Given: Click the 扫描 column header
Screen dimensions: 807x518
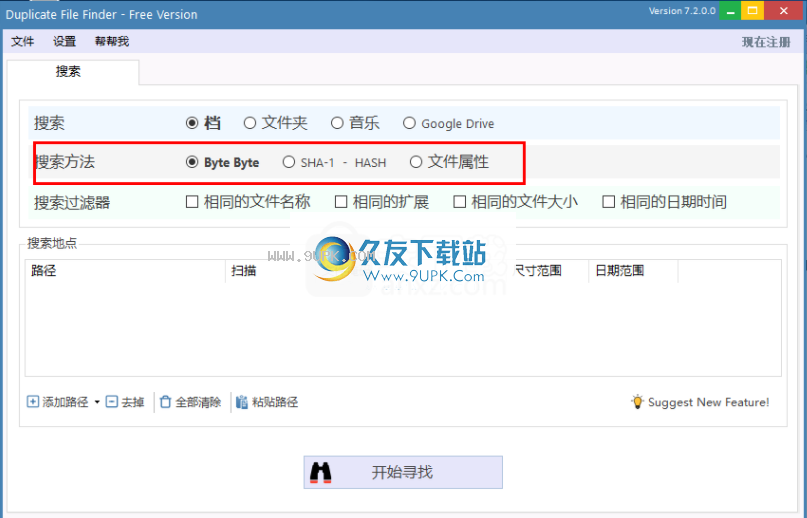Looking at the screenshot, I should point(244,271).
